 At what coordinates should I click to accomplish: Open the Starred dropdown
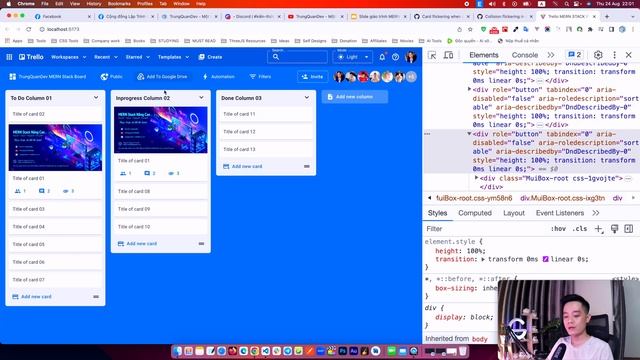[138, 57]
